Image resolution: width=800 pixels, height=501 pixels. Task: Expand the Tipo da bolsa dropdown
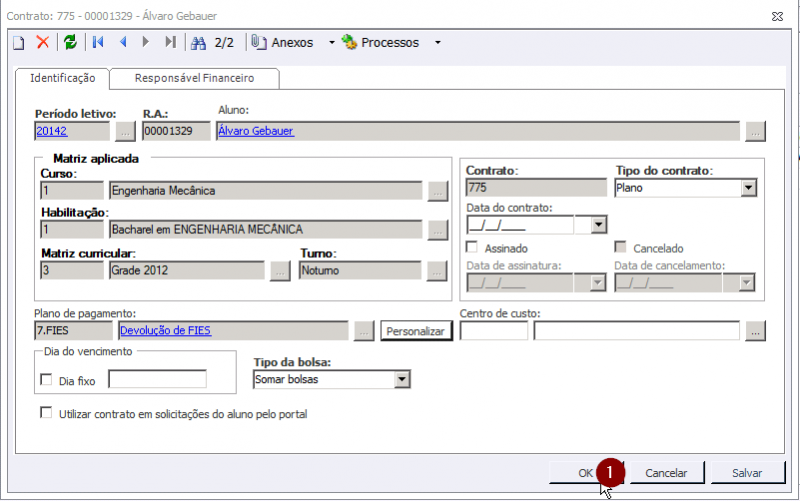tap(402, 379)
